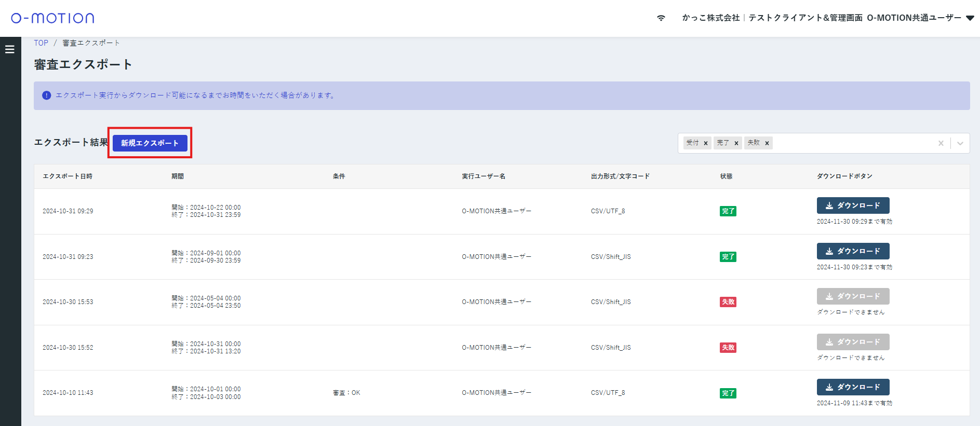Image resolution: width=980 pixels, height=426 pixels.
Task: Click the TOP breadcrumb link
Action: click(41, 43)
